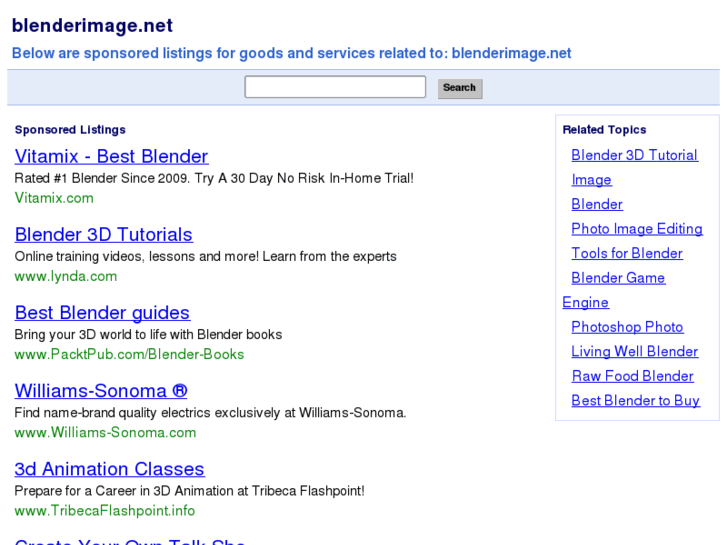This screenshot has height=545, width=727.
Task: Open the Williams-Sonoma ® listing
Action: [x=101, y=391]
